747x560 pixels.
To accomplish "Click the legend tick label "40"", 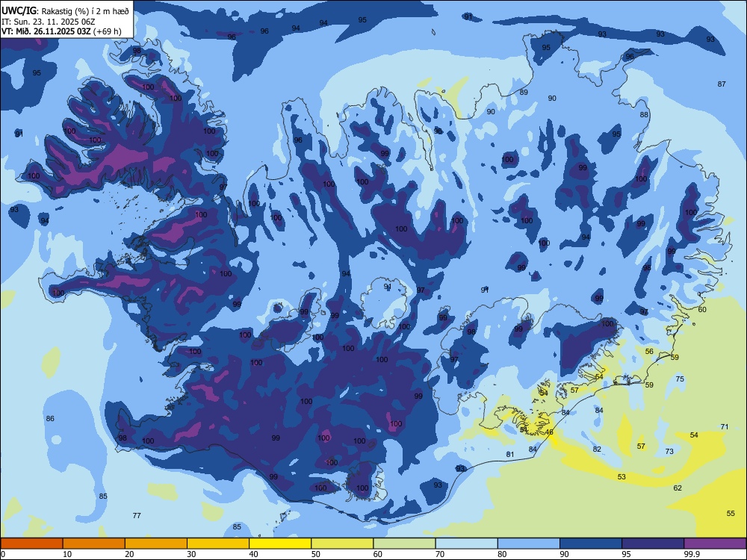I will click(x=253, y=554).
